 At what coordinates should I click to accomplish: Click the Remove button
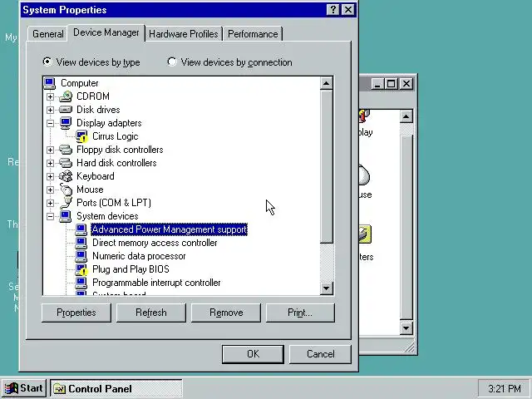click(x=226, y=313)
